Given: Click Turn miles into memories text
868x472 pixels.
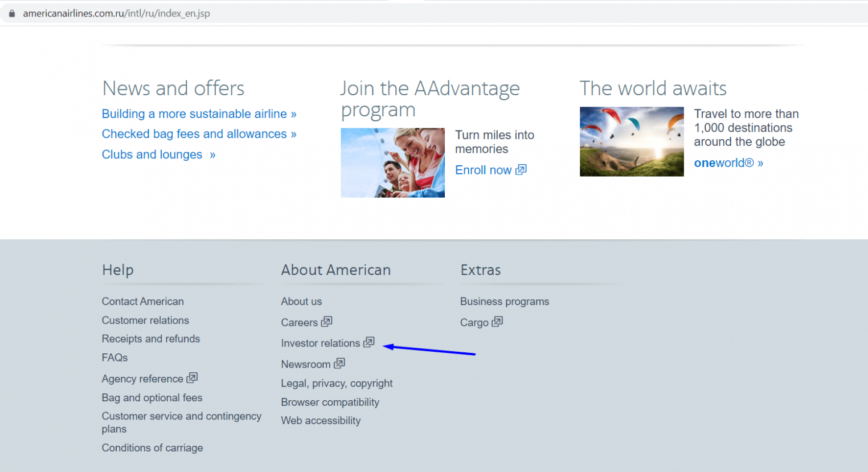Looking at the screenshot, I should [x=494, y=142].
